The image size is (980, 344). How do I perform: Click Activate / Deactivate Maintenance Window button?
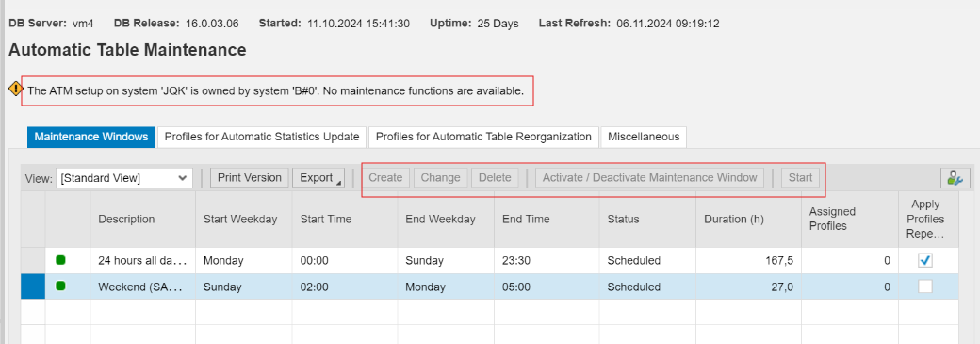[x=649, y=178]
